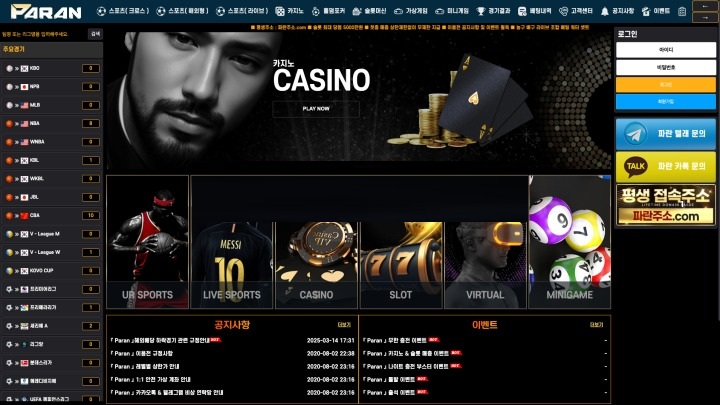This screenshot has width=720, height=405.
Task: Expand the KBO league row
Action: coord(51,68)
